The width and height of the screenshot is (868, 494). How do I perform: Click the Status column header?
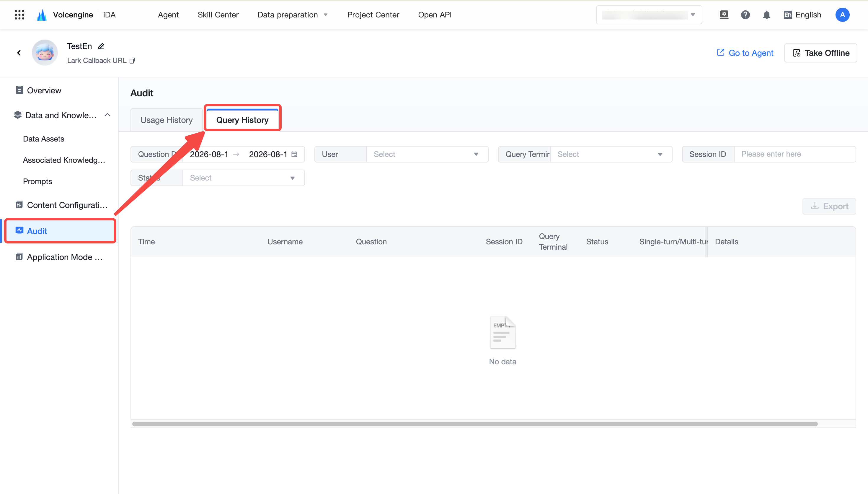[x=597, y=242]
